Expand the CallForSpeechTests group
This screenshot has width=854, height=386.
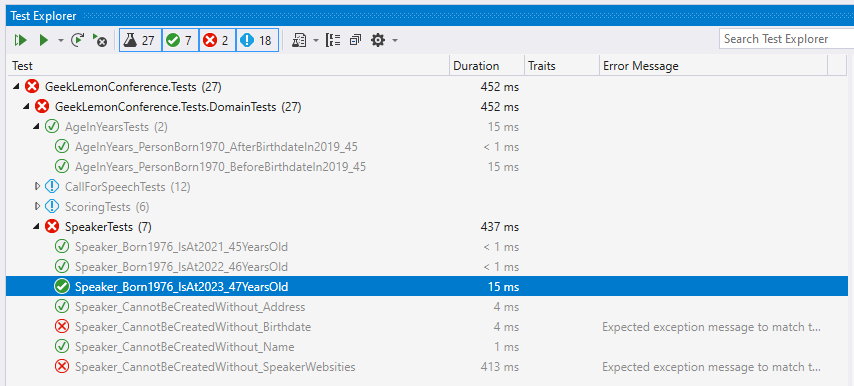(37, 187)
